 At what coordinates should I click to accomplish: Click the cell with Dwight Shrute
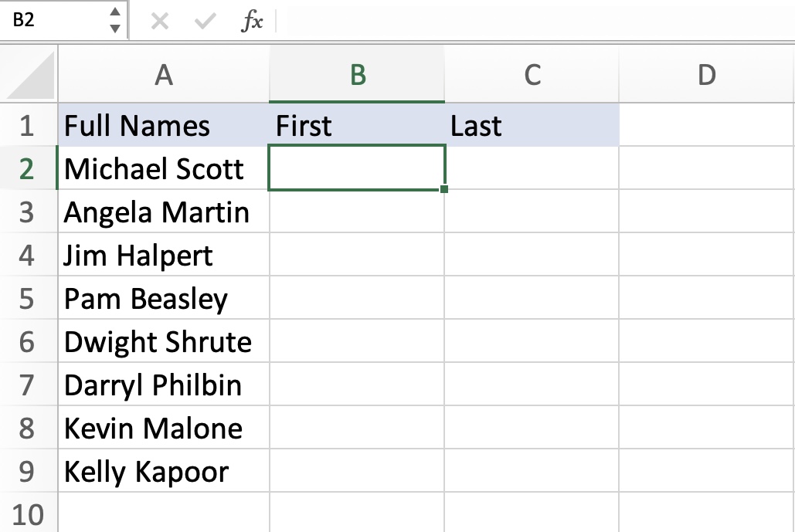(163, 341)
